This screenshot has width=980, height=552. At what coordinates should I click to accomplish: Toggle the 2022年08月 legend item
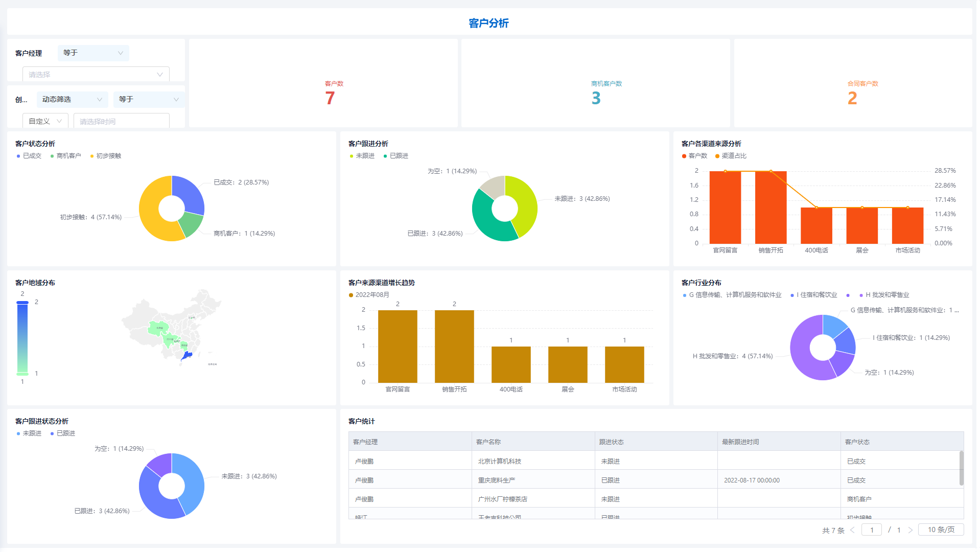(x=369, y=295)
